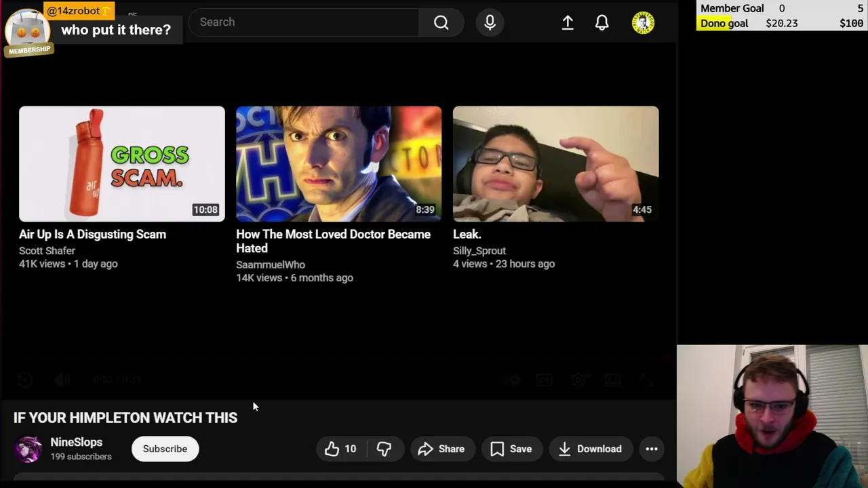Open the upload video icon

tap(568, 22)
